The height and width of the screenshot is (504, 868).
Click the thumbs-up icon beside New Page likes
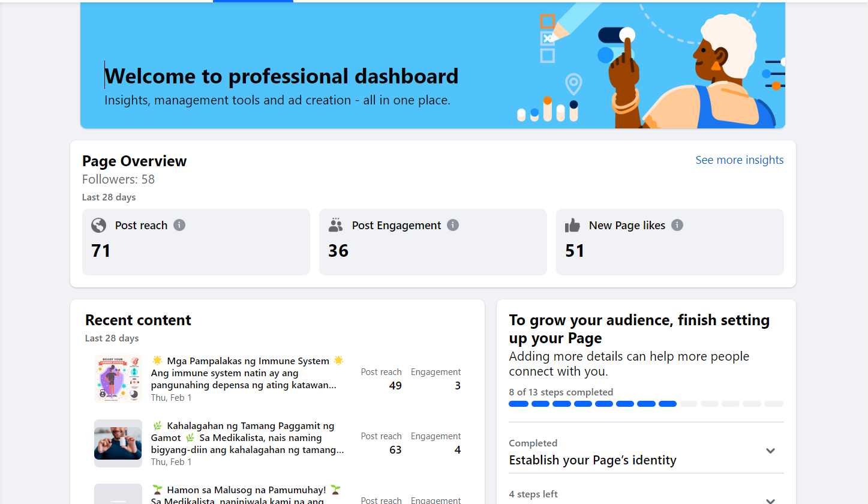click(573, 226)
